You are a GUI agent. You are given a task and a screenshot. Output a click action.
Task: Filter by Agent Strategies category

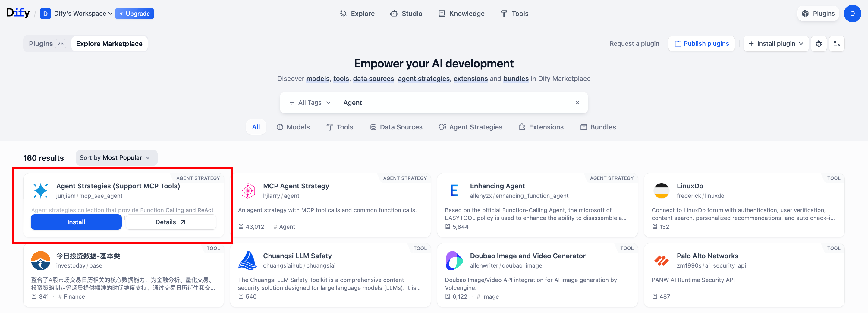(470, 127)
